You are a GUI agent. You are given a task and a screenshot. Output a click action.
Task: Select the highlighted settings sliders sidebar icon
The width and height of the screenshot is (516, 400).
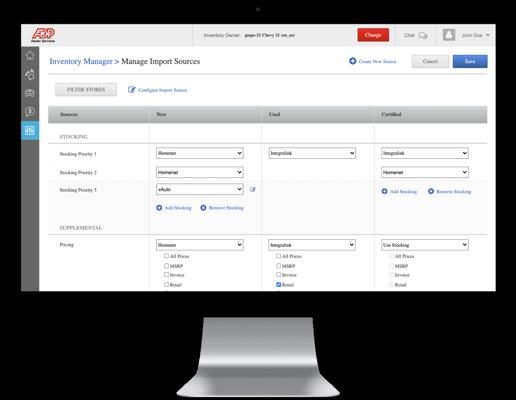[x=30, y=130]
